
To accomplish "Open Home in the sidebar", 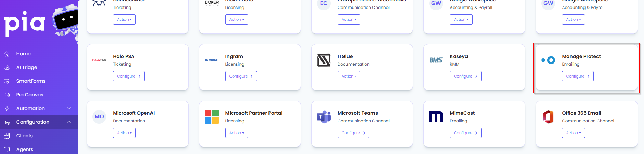I will click(23, 54).
